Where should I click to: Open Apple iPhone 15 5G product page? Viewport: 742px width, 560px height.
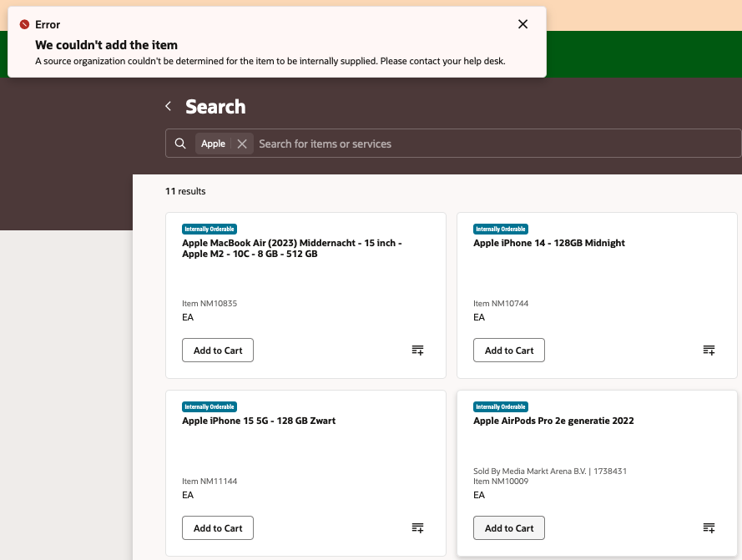[259, 421]
